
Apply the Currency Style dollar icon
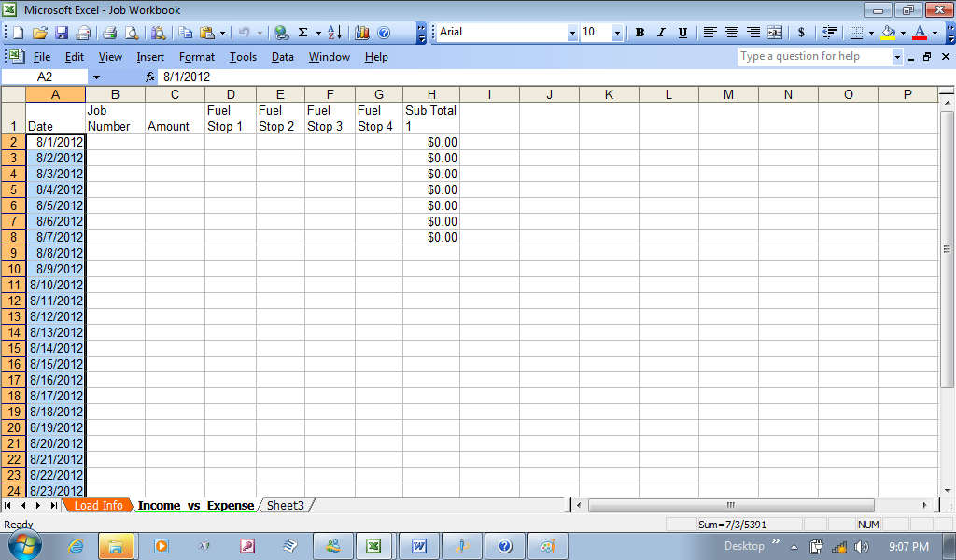(x=801, y=33)
